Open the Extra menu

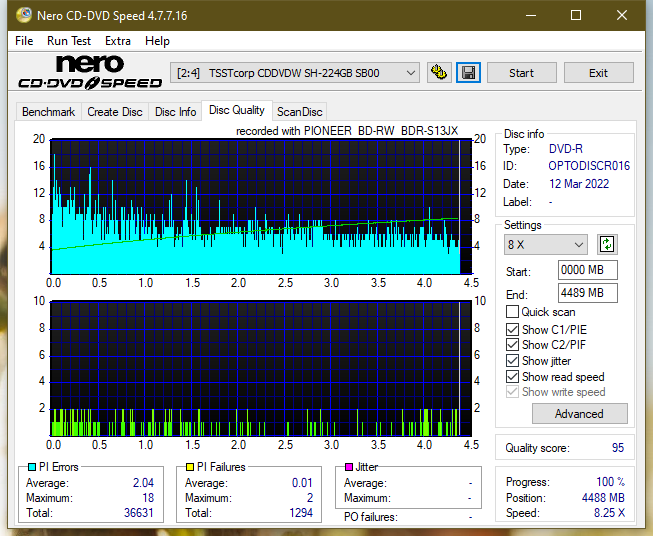pos(118,41)
